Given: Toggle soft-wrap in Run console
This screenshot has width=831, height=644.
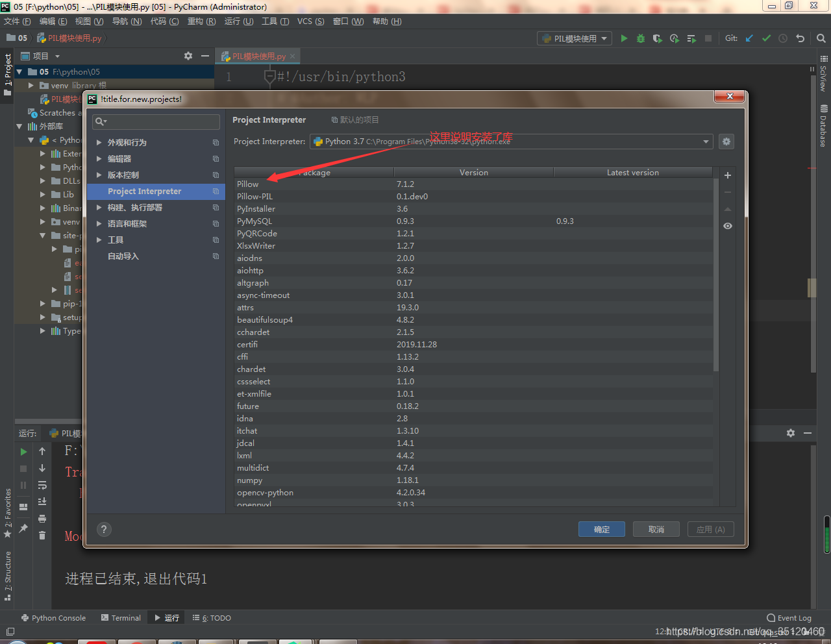Looking at the screenshot, I should pos(42,485).
